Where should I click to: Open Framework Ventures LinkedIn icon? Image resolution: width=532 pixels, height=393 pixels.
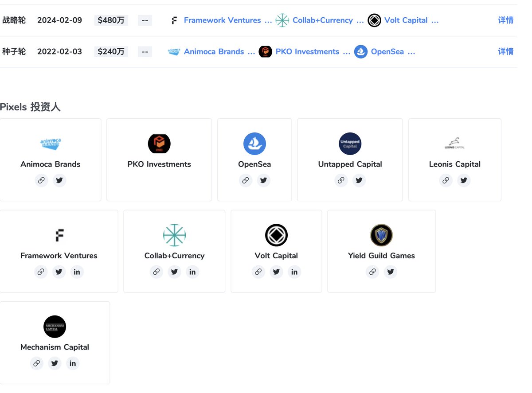point(77,272)
